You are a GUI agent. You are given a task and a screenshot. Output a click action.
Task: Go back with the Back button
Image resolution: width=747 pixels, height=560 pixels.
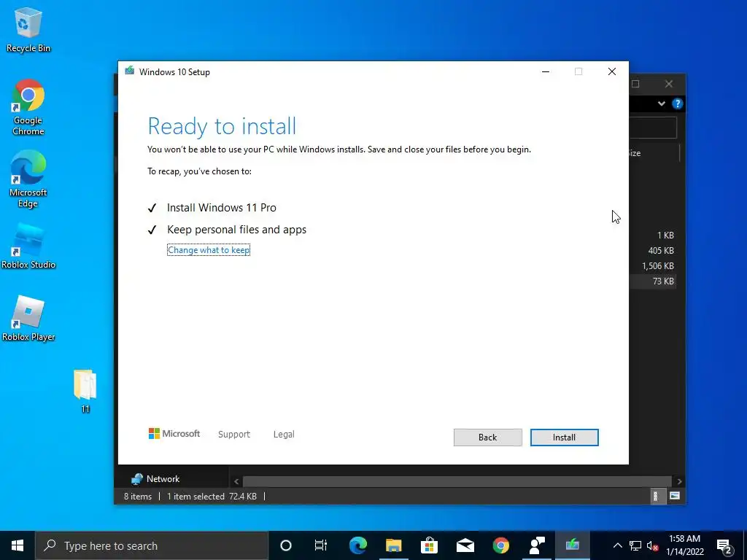coord(487,437)
